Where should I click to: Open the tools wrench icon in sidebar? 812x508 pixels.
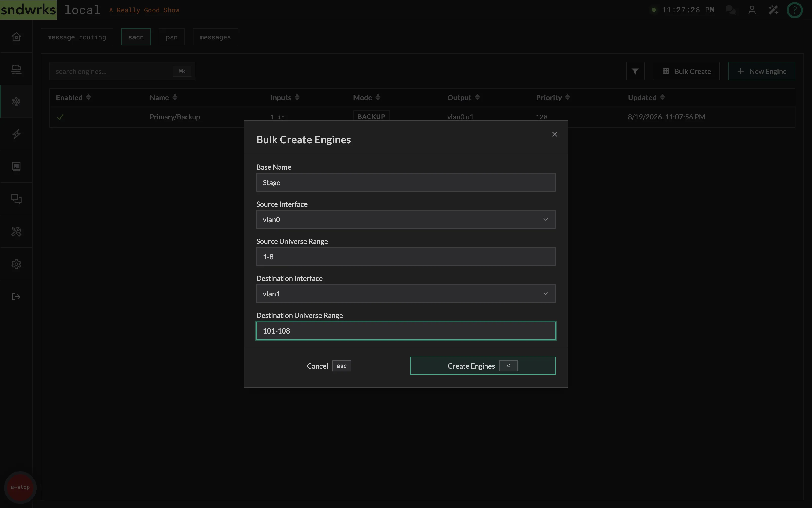[x=16, y=231]
